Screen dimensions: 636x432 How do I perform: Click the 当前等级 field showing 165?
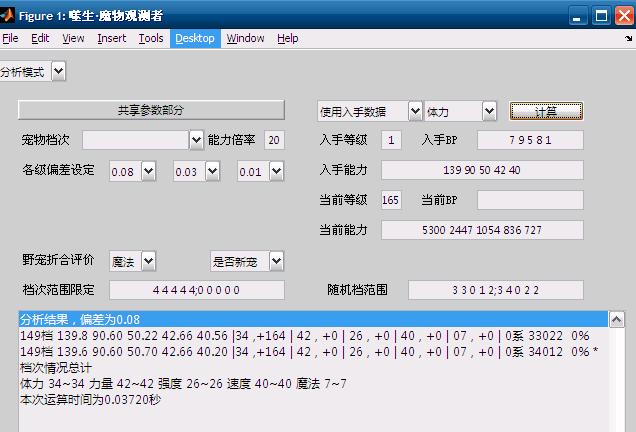(391, 200)
